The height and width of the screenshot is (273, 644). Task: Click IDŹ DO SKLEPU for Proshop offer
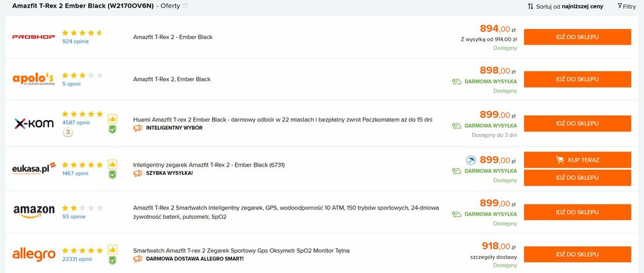point(577,37)
